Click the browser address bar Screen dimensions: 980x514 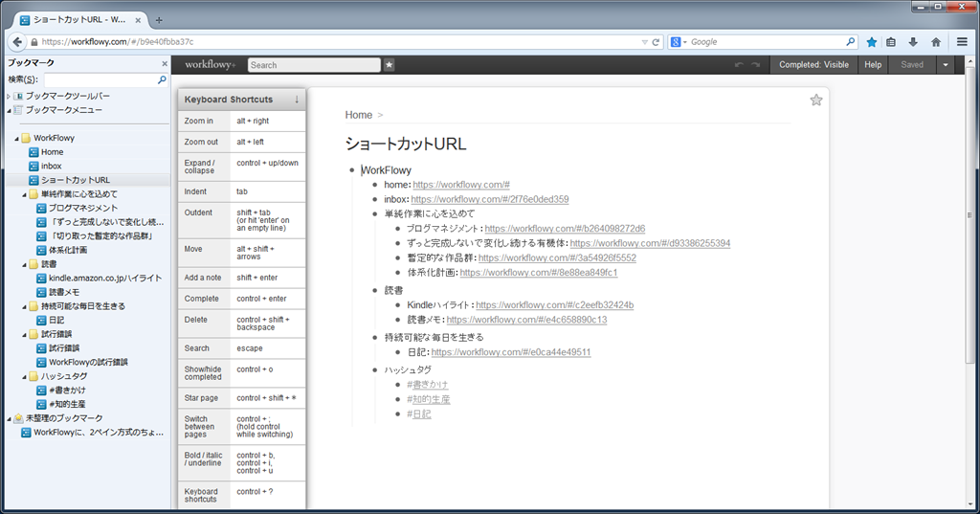pyautogui.click(x=338, y=42)
